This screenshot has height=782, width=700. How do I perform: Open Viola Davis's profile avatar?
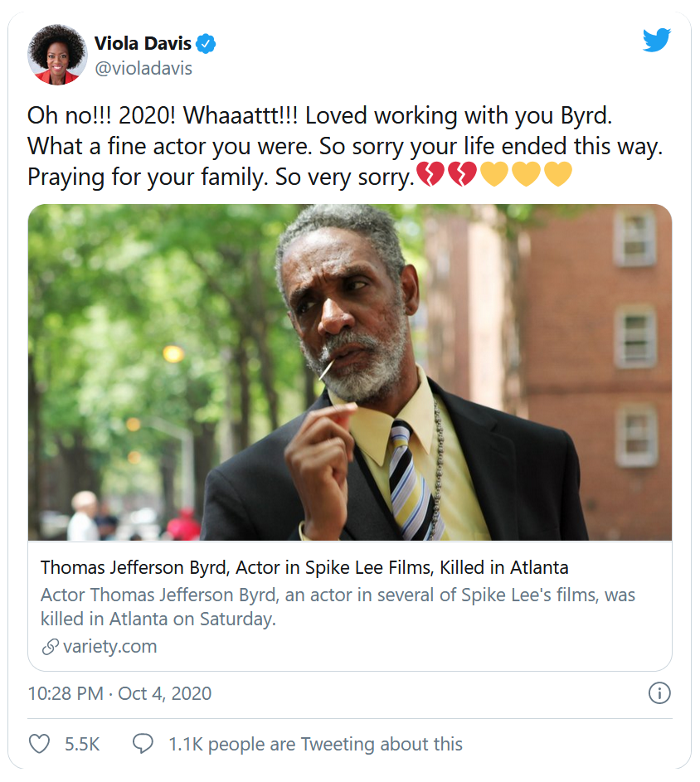point(57,55)
